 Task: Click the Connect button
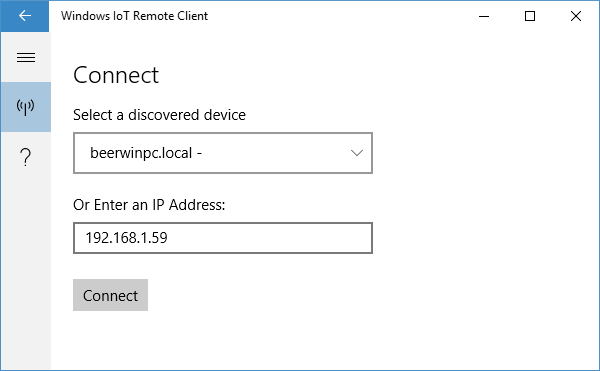110,295
